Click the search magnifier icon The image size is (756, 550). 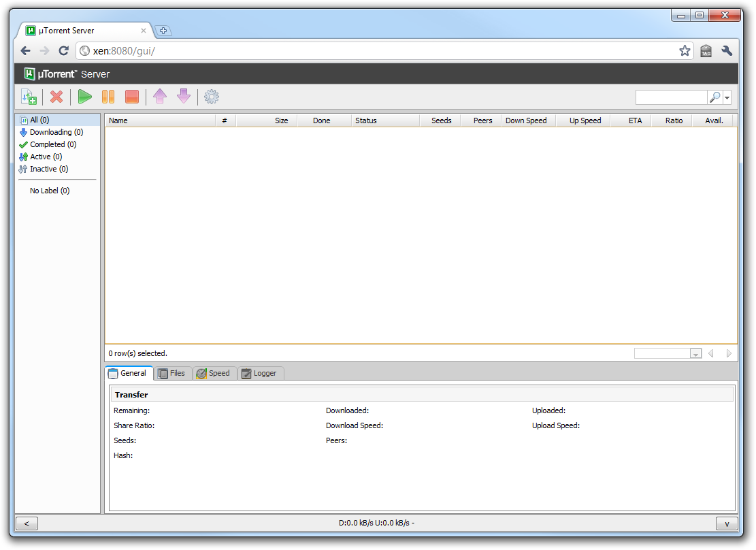(714, 97)
